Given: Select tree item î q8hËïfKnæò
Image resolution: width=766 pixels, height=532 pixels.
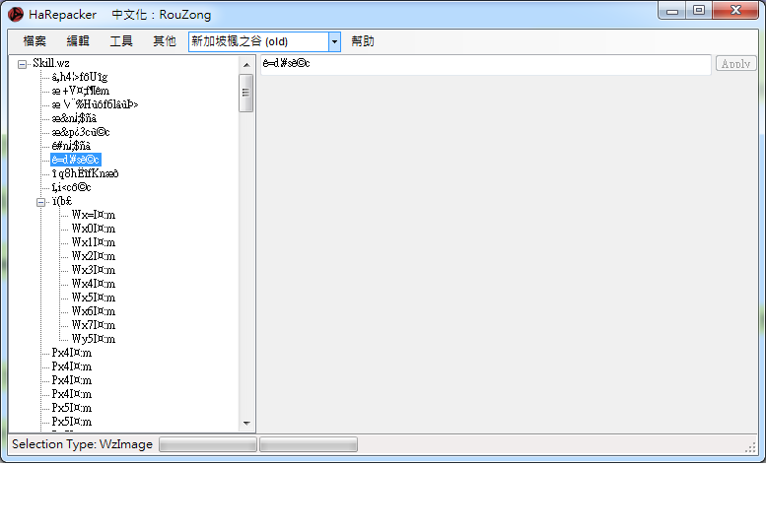Looking at the screenshot, I should pos(85,173).
